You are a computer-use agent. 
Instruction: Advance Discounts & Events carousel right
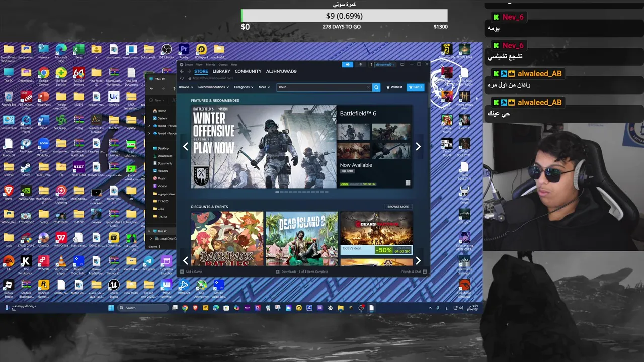418,260
